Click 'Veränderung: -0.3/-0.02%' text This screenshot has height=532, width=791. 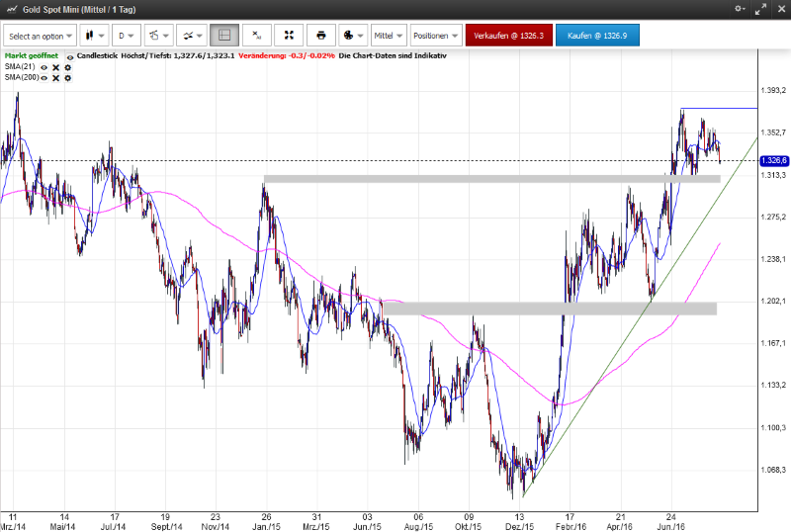287,56
